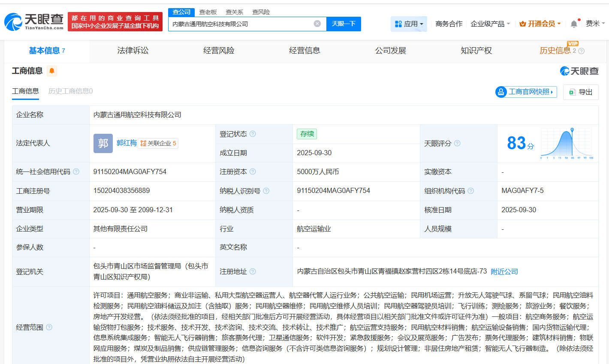Click the help icon next to 天眼评分
Screen dimensions: 609x364
[457, 143]
